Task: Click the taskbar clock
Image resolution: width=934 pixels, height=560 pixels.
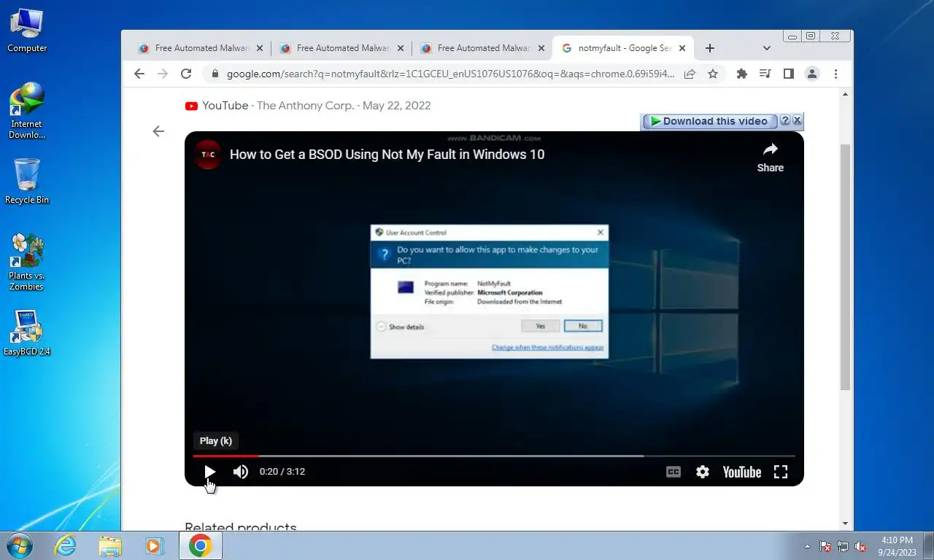Action: coord(897,546)
